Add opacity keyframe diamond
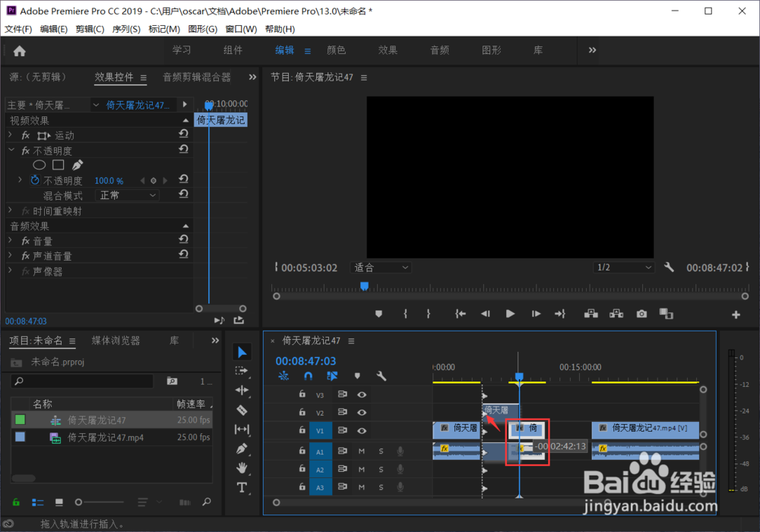The height and width of the screenshot is (532, 760). [x=154, y=181]
